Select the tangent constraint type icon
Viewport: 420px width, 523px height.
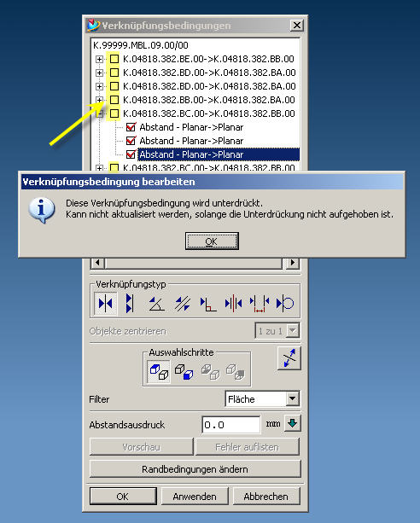point(285,304)
